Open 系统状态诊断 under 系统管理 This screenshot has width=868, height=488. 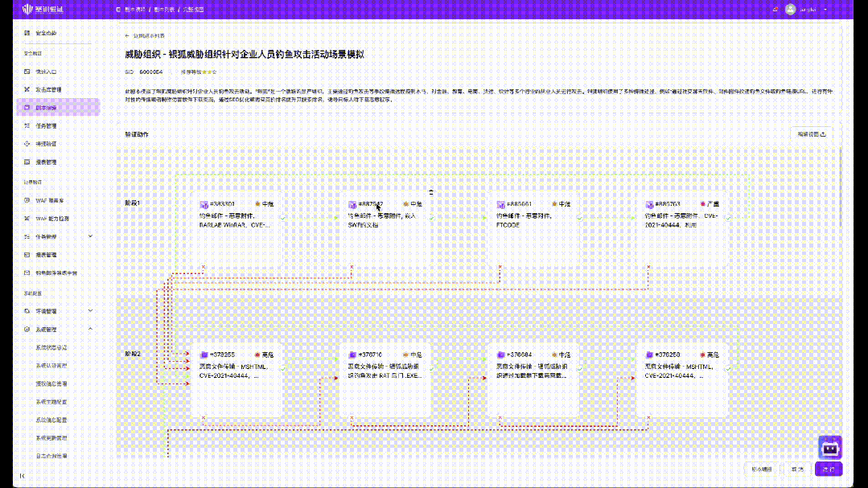click(51, 347)
